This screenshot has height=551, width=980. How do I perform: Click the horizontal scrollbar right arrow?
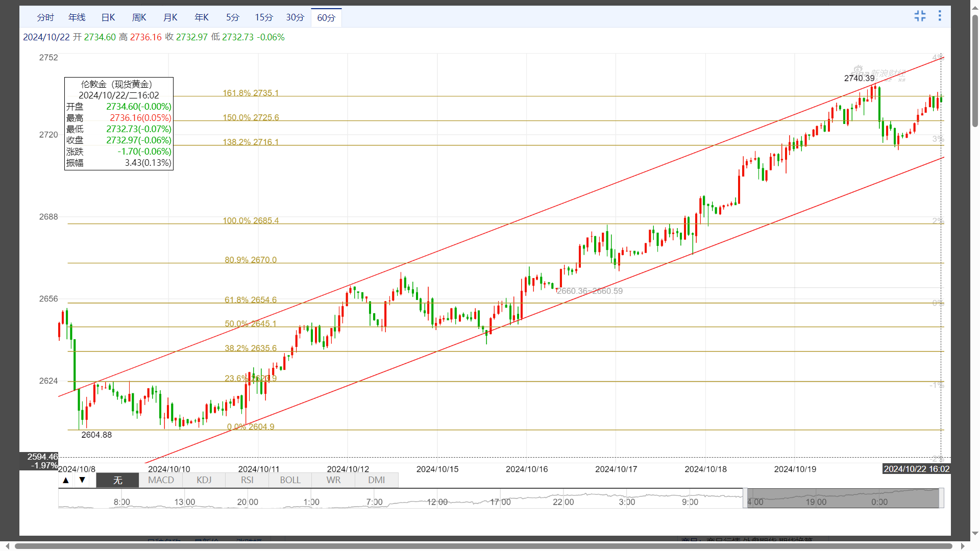pyautogui.click(x=963, y=546)
